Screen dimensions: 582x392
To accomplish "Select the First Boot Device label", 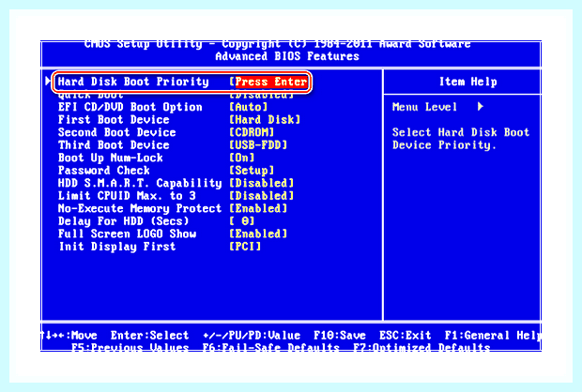I will [x=114, y=120].
